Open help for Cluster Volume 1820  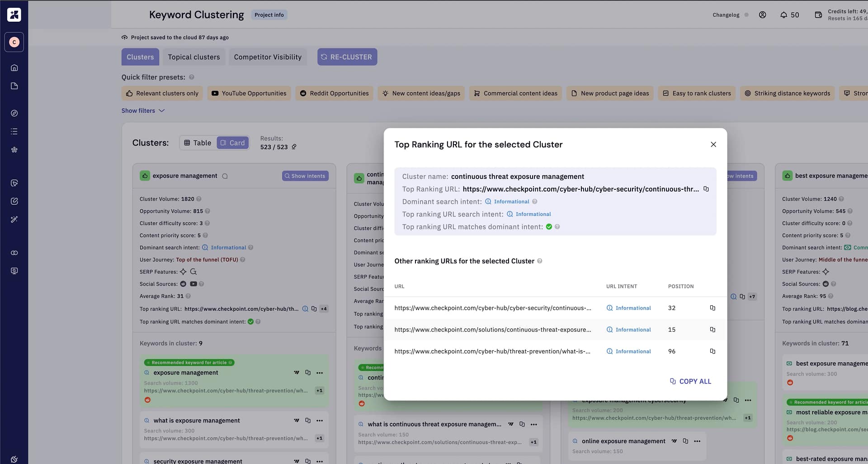tap(199, 199)
